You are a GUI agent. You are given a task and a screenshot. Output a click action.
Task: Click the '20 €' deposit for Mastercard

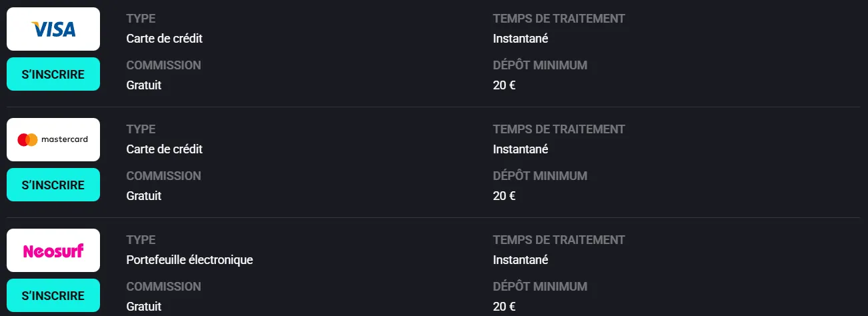coord(504,196)
